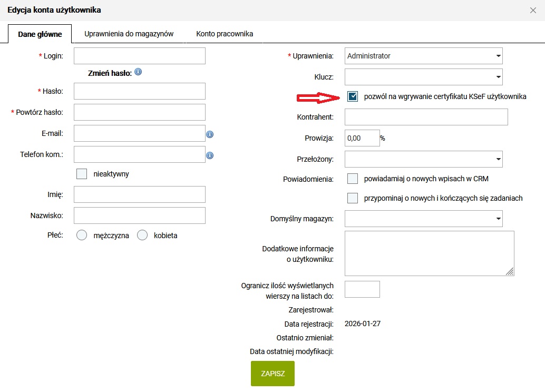Image resolution: width=545 pixels, height=392 pixels.
Task: Click the Prowizja percentage field
Action: 362,138
